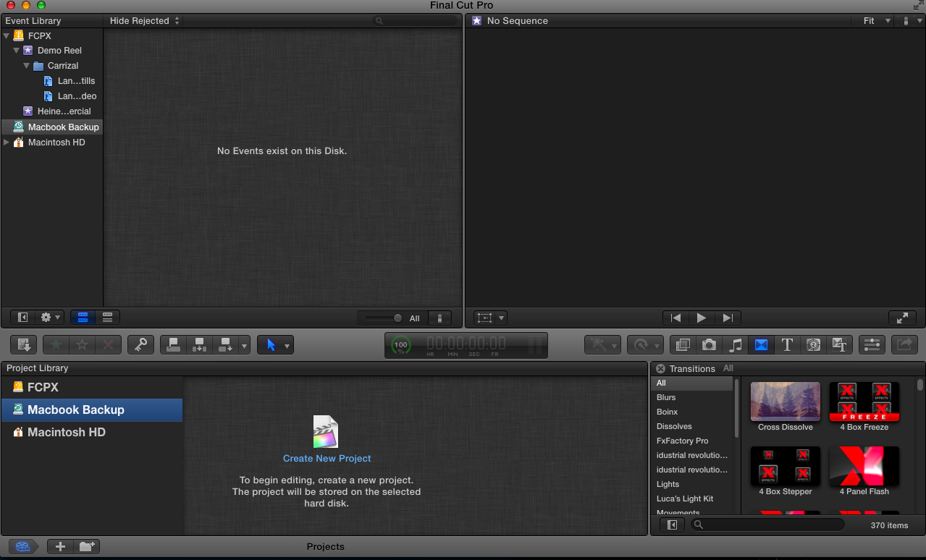The image size is (926, 560).
Task: Go to previous edit in viewer
Action: click(x=675, y=318)
